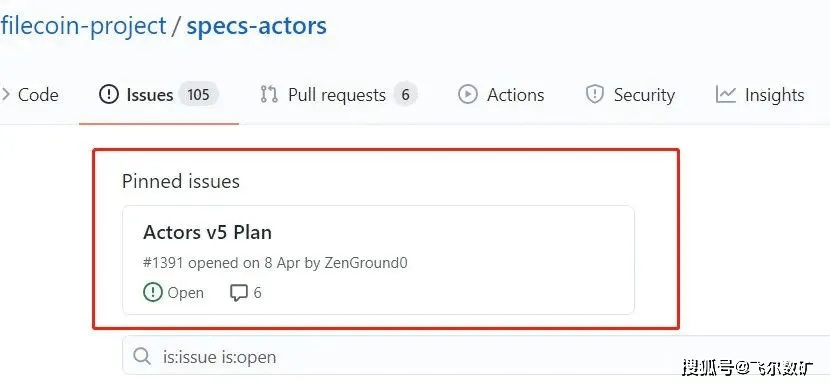The height and width of the screenshot is (385, 830).
Task: Open the Actions tab
Action: click(x=501, y=95)
